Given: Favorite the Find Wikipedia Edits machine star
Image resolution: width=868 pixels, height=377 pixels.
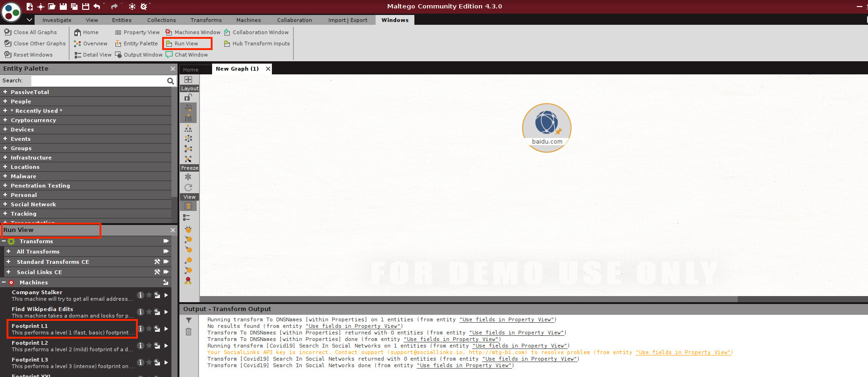Looking at the screenshot, I should pos(149,312).
